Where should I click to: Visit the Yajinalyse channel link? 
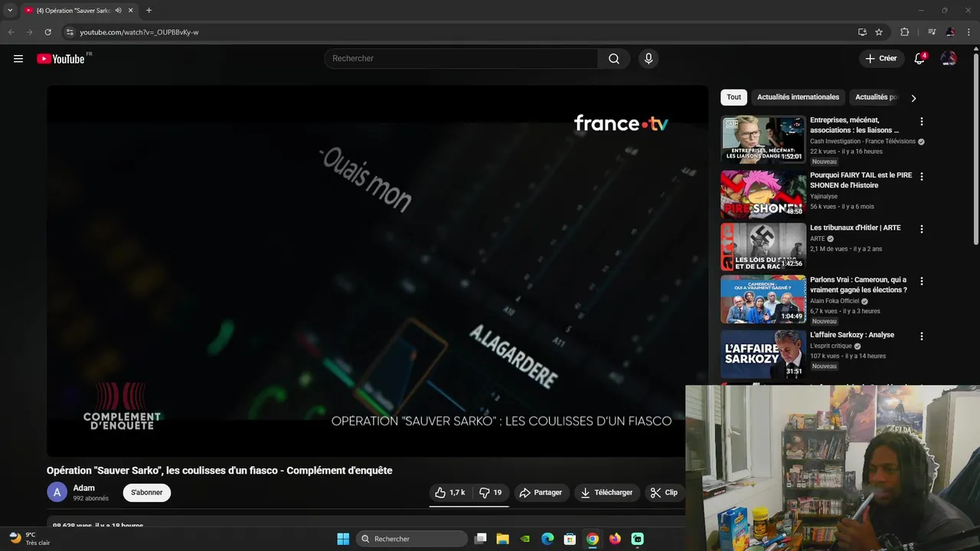[x=824, y=197]
